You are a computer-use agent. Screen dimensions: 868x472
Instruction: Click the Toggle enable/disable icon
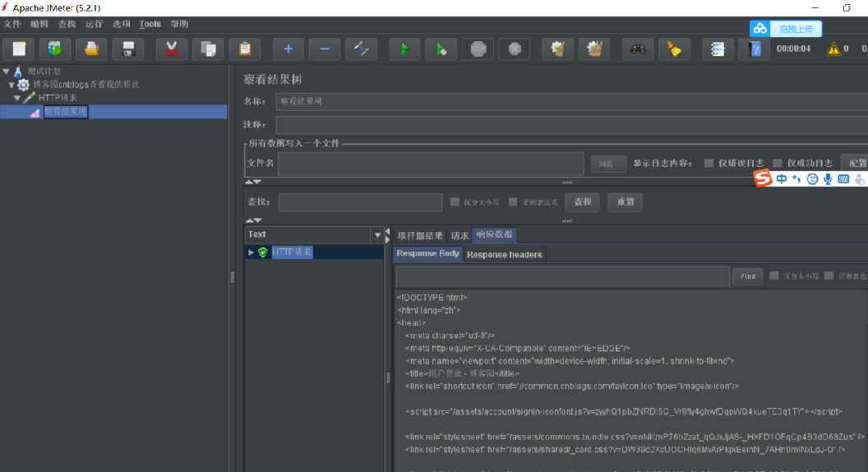click(361, 49)
